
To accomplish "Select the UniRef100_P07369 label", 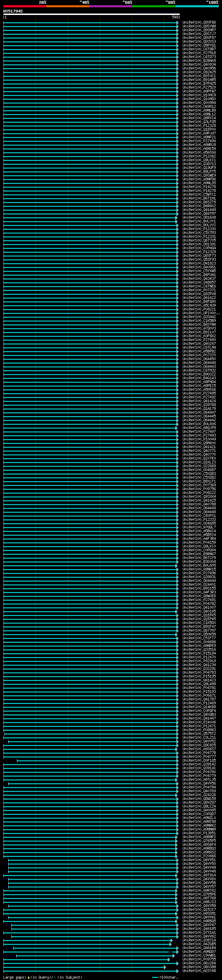I will [199, 485].
